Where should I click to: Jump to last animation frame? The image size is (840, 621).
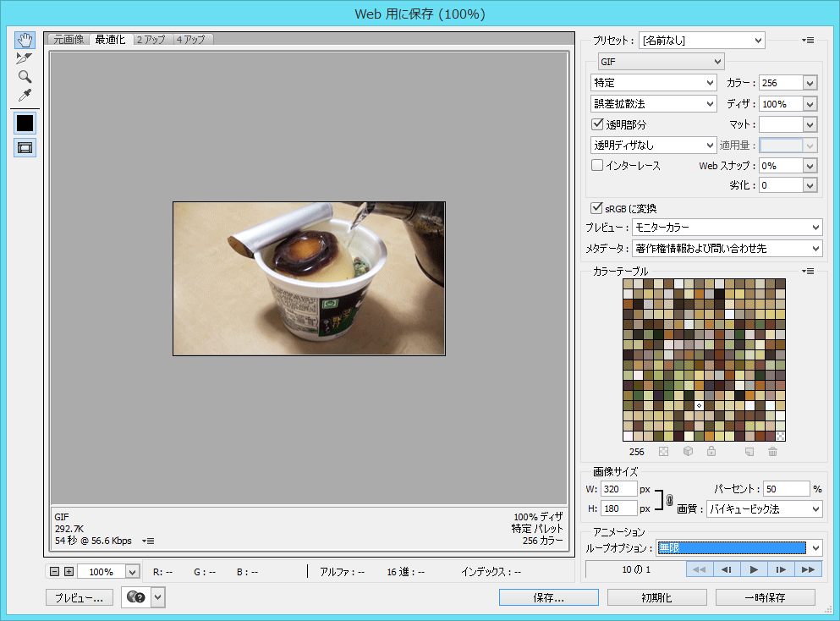point(809,569)
